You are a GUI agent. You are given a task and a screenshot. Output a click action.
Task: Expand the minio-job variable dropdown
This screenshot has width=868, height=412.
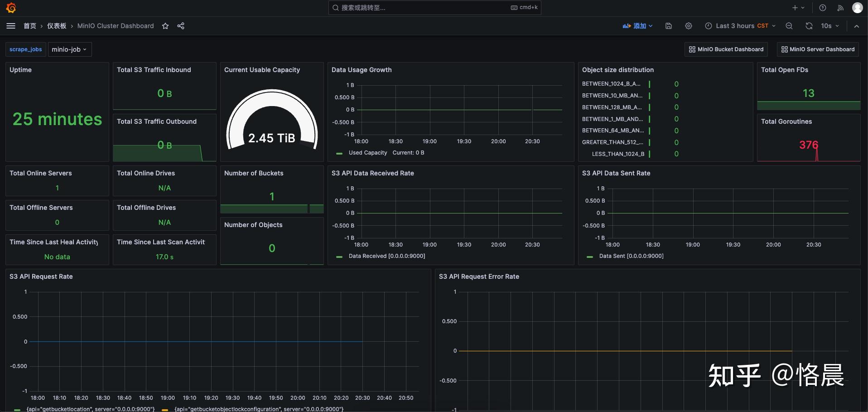coord(69,49)
